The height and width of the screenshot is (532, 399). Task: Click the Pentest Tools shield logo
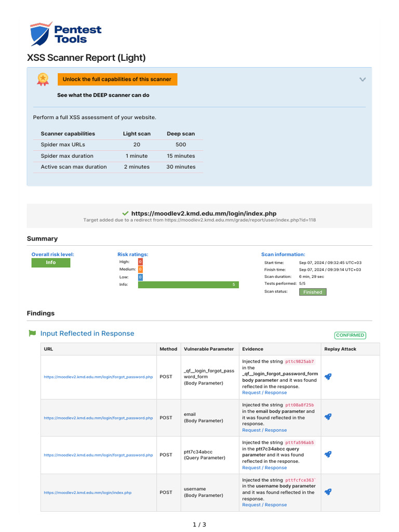41,34
